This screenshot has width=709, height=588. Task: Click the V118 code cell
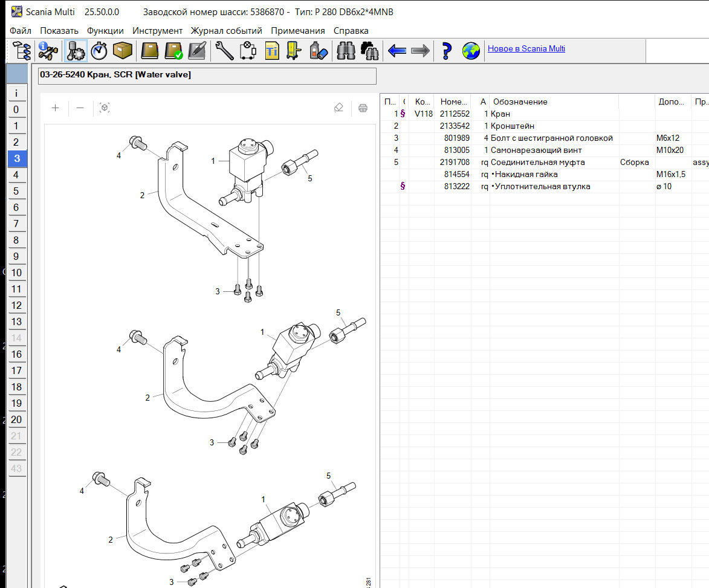(x=423, y=114)
